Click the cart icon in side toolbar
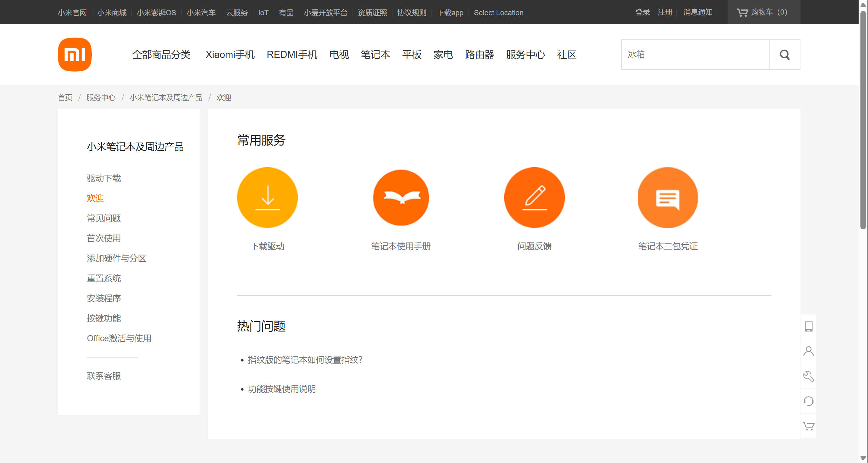 (808, 426)
